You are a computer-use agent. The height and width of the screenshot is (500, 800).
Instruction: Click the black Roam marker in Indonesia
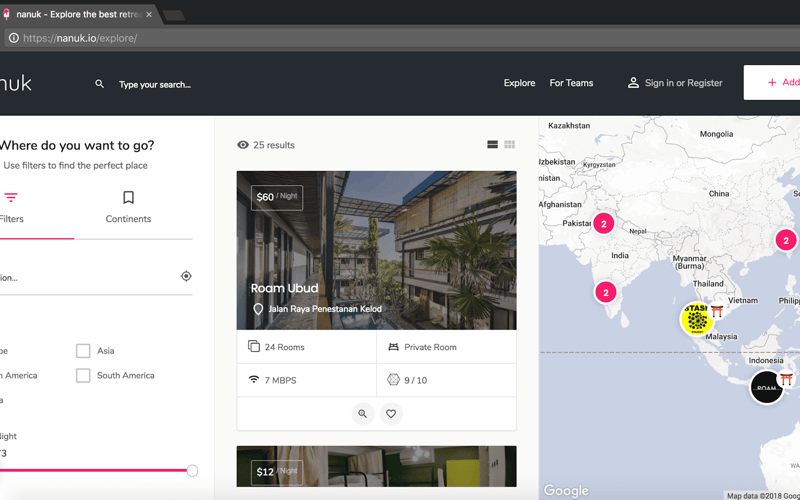766,387
